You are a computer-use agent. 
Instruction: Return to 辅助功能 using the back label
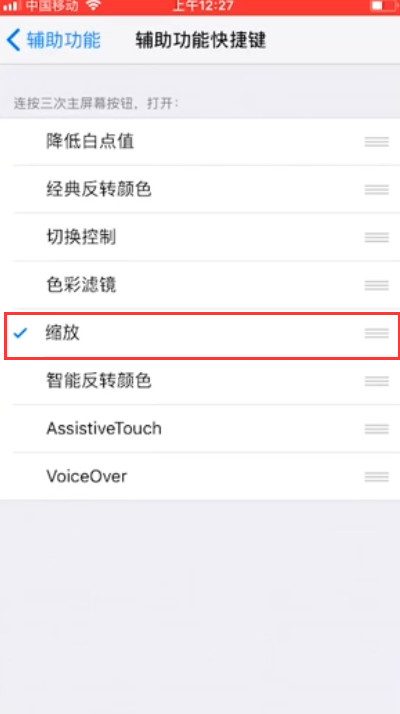tap(63, 40)
